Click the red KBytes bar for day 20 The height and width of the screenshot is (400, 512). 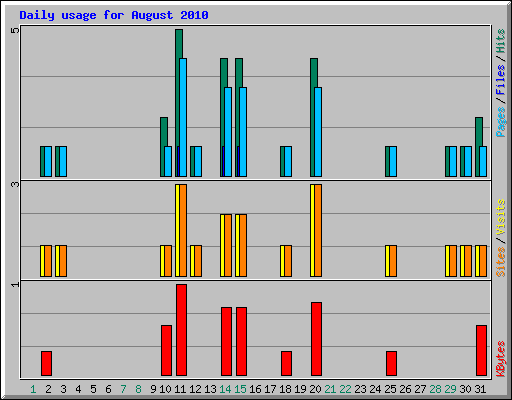pos(316,339)
